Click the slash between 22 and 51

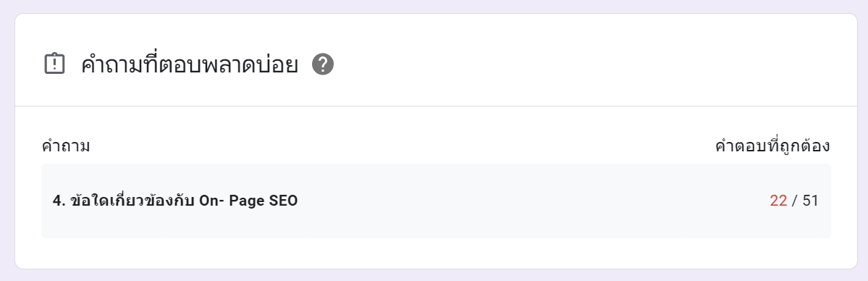point(795,201)
